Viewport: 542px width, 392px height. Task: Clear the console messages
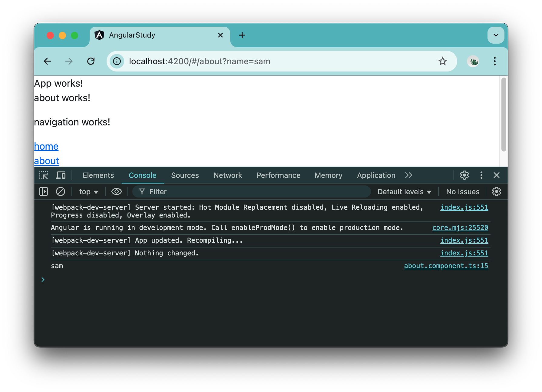61,191
